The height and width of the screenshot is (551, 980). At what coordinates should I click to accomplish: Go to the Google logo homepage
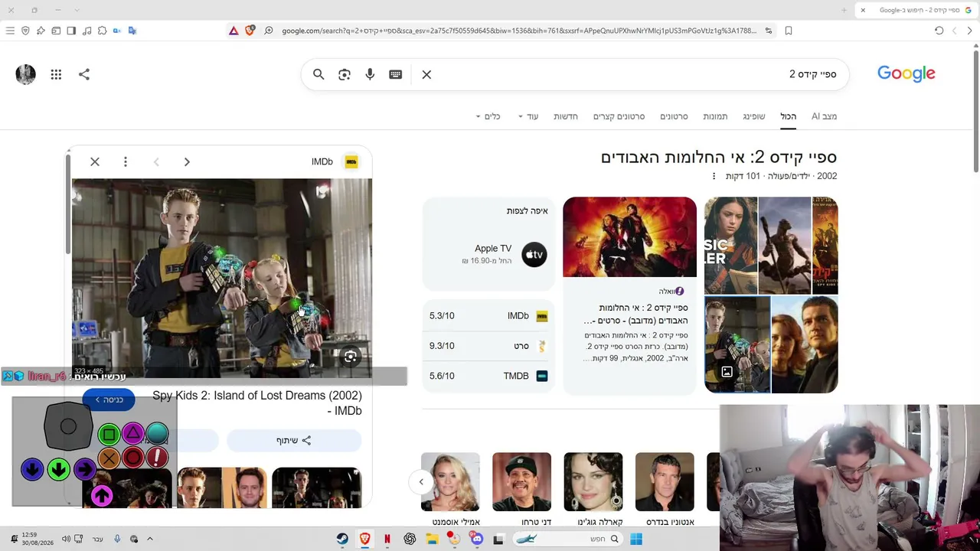pyautogui.click(x=906, y=73)
